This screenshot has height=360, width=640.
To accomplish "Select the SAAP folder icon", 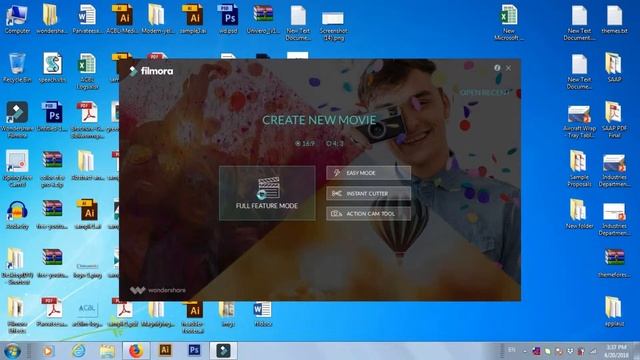I will coord(614,67).
